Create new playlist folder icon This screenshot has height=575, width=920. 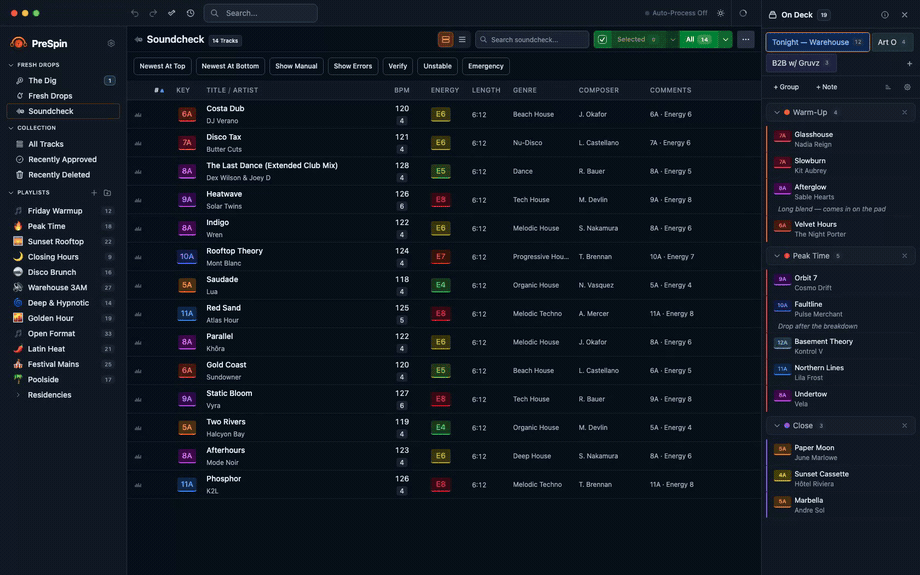pyautogui.click(x=107, y=192)
